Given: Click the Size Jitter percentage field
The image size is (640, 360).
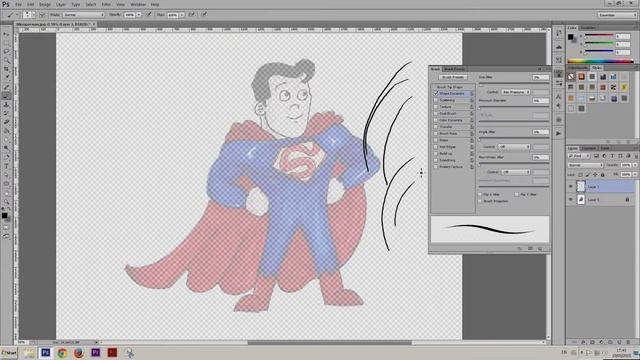Looking at the screenshot, I should coord(540,77).
